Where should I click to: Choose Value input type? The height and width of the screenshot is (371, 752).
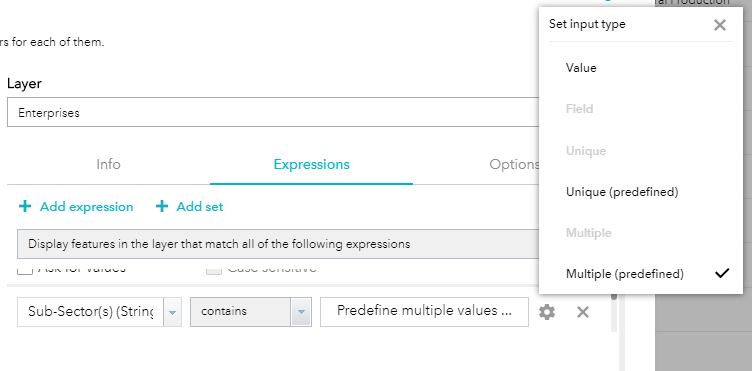click(x=581, y=68)
